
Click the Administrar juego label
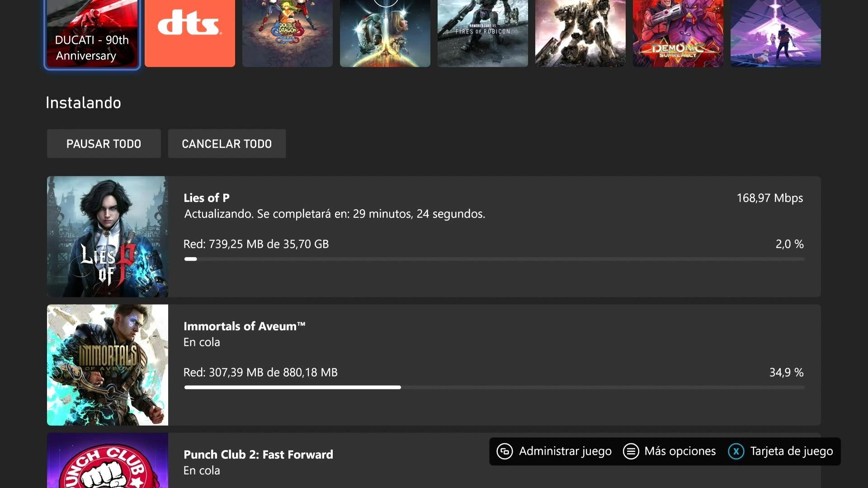[565, 451]
